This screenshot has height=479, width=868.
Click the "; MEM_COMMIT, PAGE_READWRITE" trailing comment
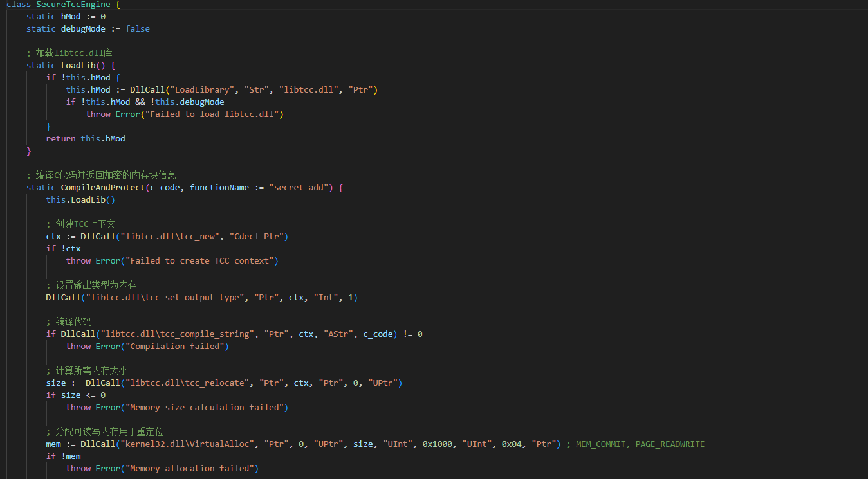click(635, 444)
